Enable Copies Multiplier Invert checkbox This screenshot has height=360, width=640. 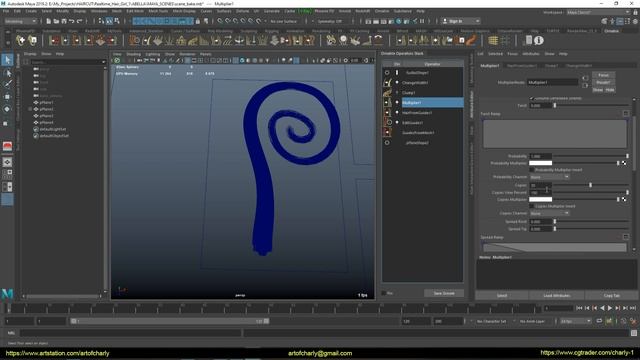[531, 206]
